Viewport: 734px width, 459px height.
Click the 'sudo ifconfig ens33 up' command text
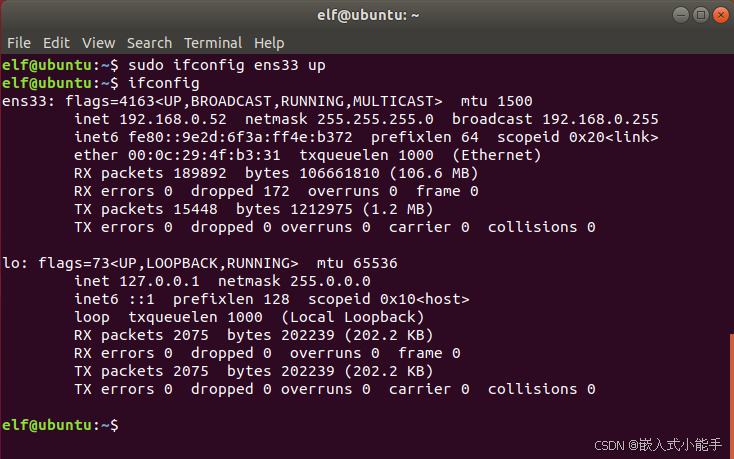click(227, 65)
